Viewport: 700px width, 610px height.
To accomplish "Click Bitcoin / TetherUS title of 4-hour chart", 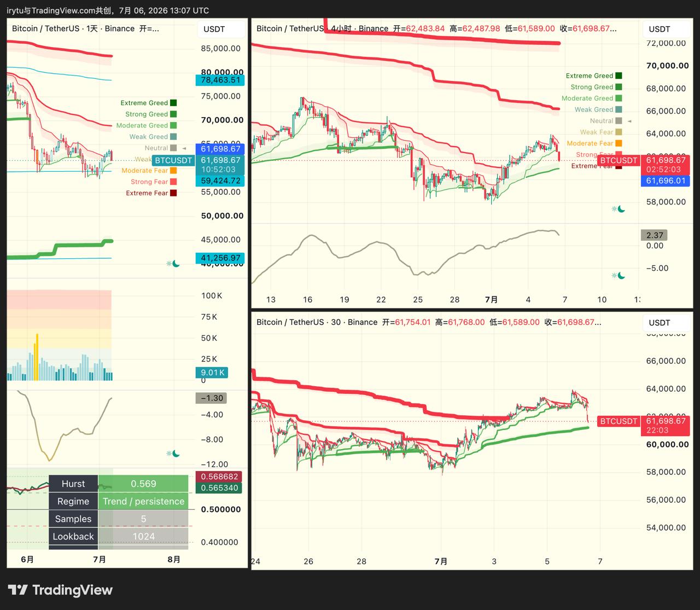I will point(290,28).
